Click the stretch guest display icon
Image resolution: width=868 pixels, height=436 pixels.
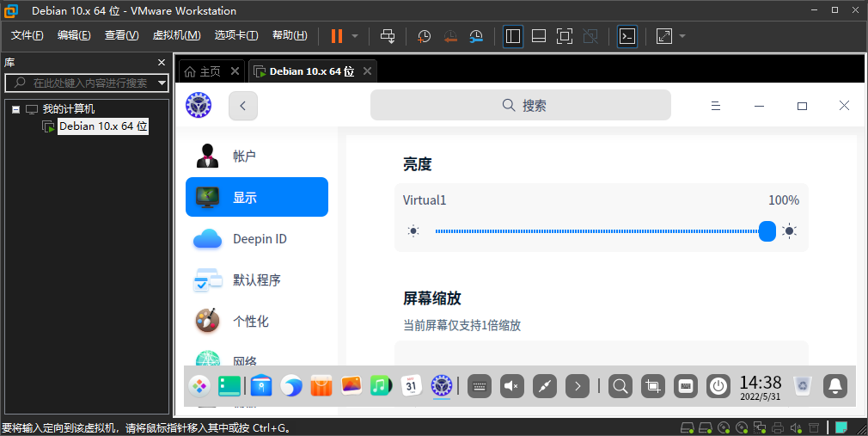click(x=663, y=36)
